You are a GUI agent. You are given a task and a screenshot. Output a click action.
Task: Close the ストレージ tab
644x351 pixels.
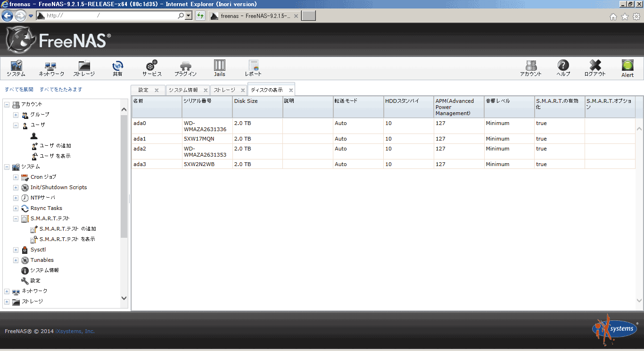(243, 90)
